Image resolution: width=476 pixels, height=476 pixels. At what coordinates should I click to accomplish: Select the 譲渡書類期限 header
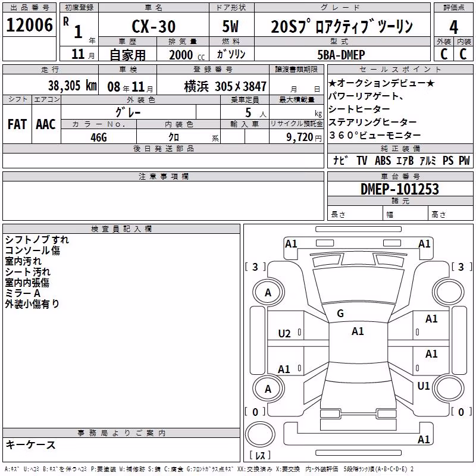(296, 69)
